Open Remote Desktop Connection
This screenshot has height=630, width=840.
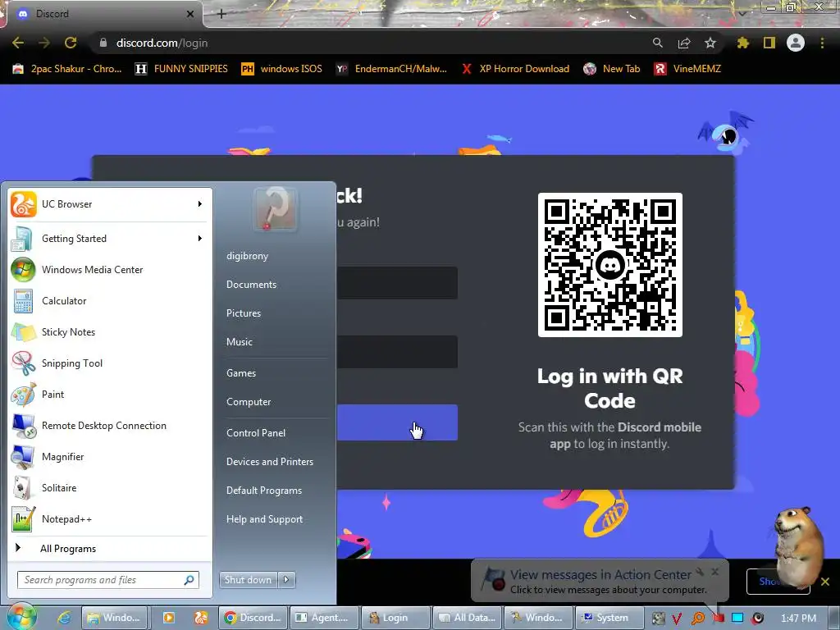pos(110,426)
